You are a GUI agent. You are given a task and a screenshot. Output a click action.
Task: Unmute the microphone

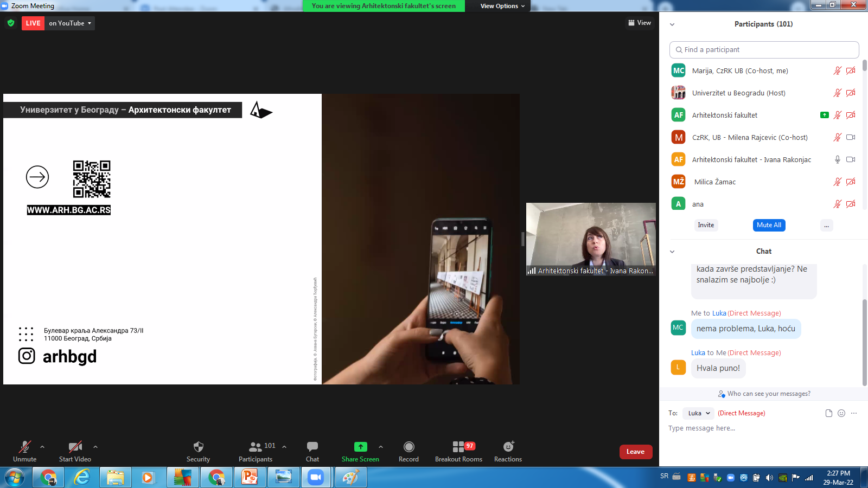point(24,447)
